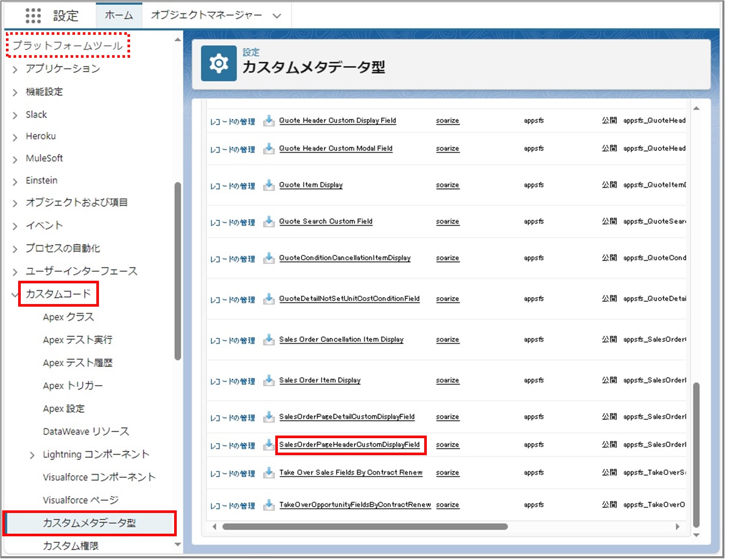
Task: Click soarize link in TakeOverOpportunityFieldsByContractRenew row
Action: pyautogui.click(x=448, y=505)
